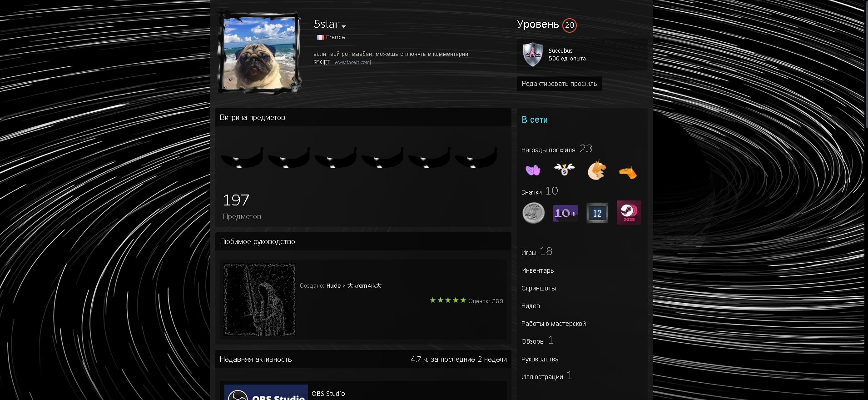Screen dimensions: 868x400
Task: Open Работы в мастерской link
Action: click(x=553, y=324)
